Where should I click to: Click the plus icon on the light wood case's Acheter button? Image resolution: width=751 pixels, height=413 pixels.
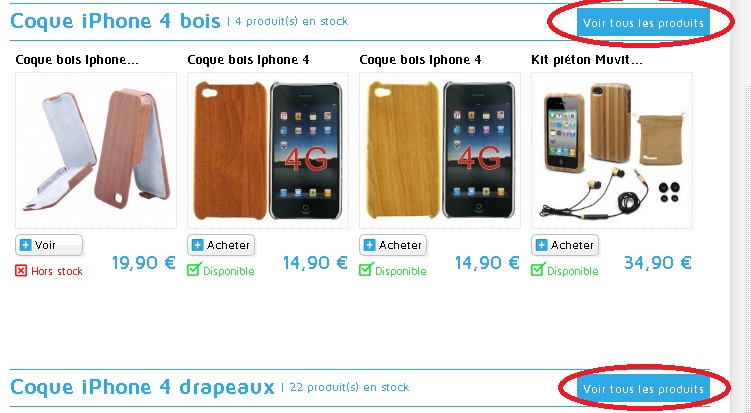click(369, 245)
